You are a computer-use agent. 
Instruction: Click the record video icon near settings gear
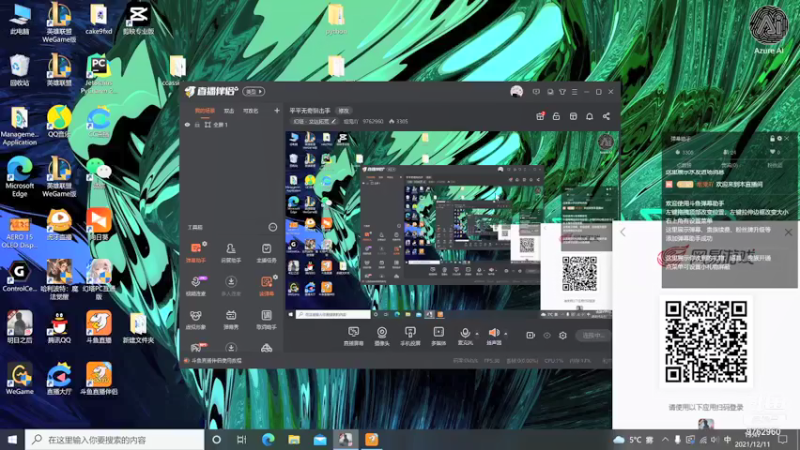point(531,335)
